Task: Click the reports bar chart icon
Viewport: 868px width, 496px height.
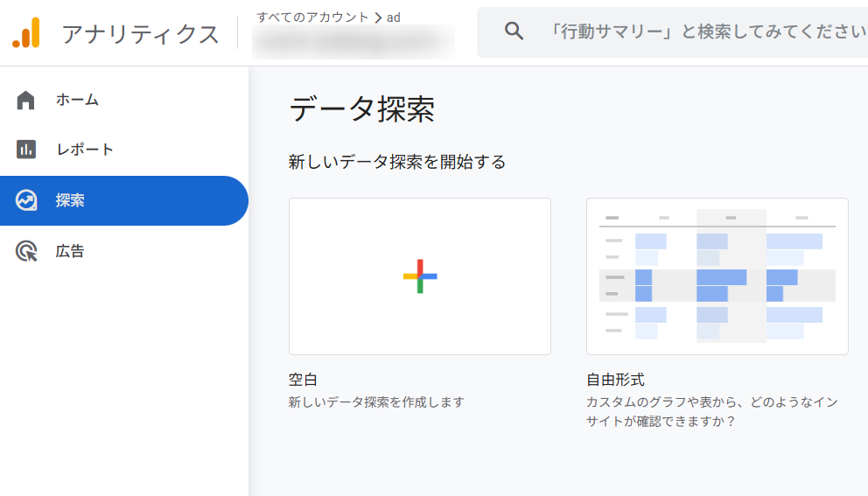Action: pos(26,150)
